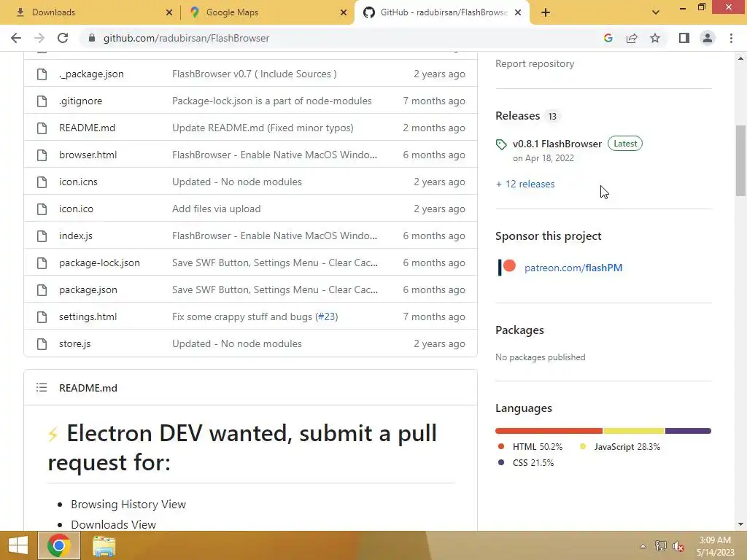Open the .gitignore file

(x=80, y=101)
